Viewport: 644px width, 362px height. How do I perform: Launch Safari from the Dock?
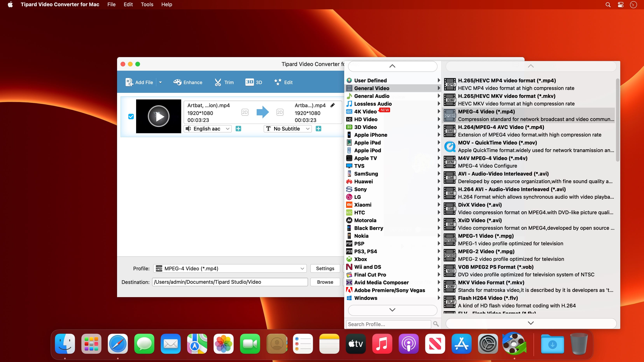pyautogui.click(x=118, y=344)
